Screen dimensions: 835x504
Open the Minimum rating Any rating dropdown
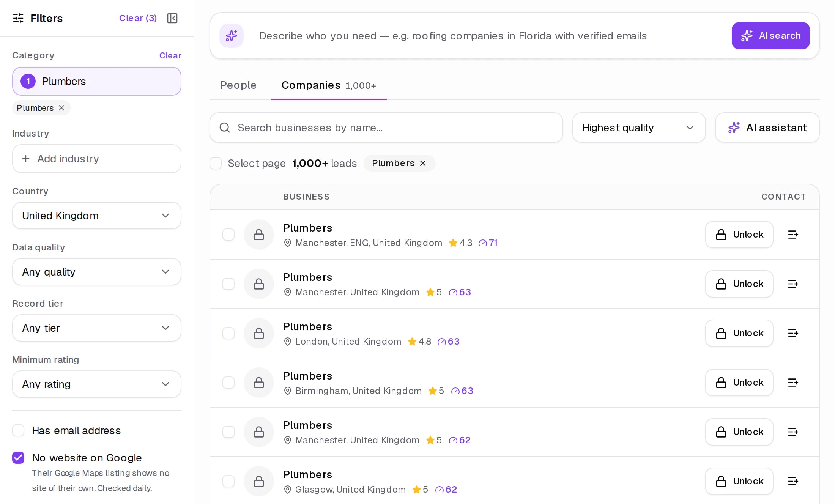click(97, 384)
